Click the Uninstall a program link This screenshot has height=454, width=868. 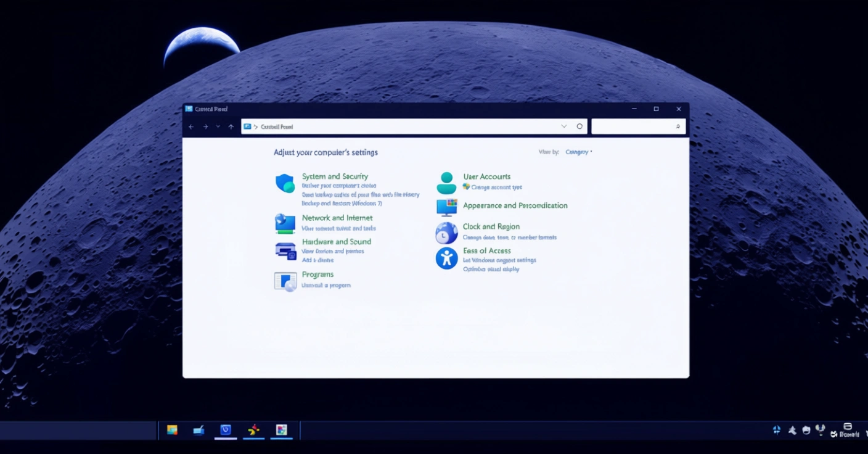tap(326, 286)
